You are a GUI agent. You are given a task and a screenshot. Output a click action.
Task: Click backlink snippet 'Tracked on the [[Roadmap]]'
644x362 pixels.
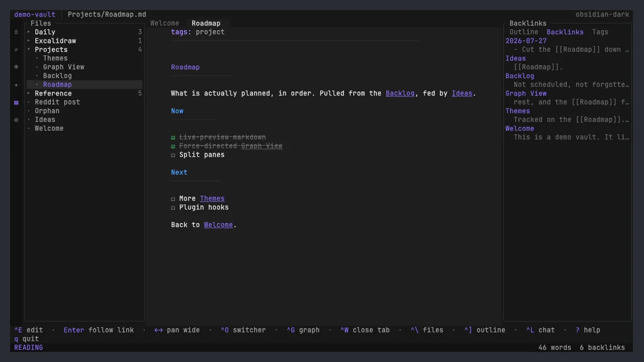coord(572,120)
